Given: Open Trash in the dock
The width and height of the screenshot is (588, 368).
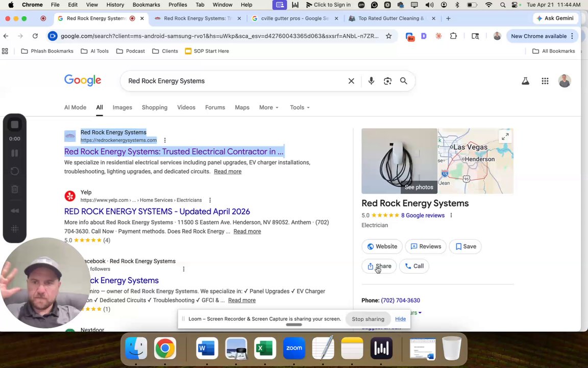Looking at the screenshot, I should coord(452,348).
